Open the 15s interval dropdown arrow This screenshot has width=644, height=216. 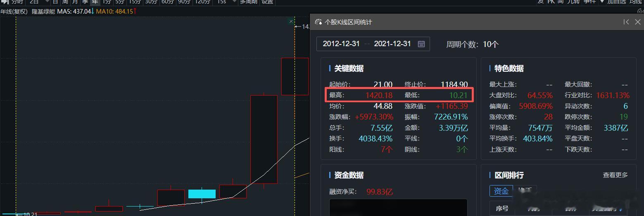coord(235,2)
